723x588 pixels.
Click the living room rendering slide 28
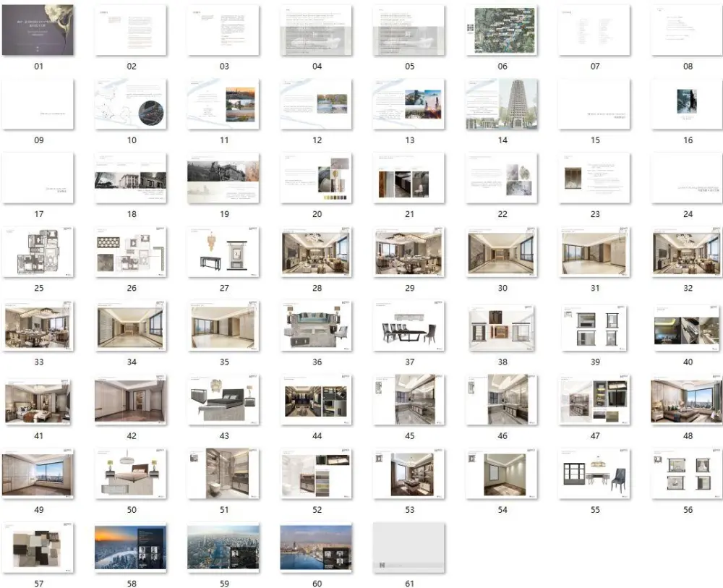317,252
